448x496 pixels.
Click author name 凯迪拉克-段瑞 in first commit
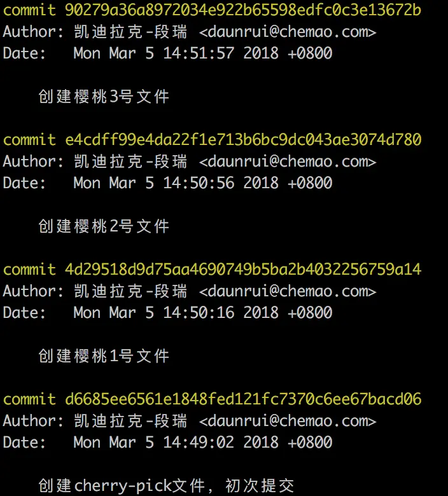click(x=130, y=32)
